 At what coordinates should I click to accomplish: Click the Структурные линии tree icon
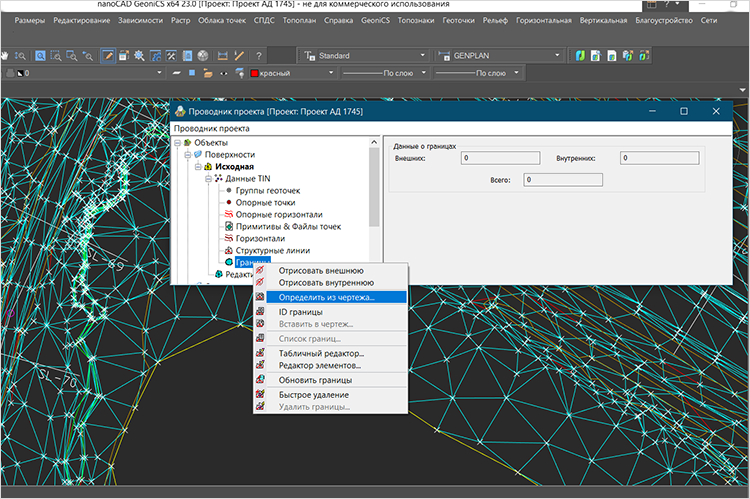click(229, 250)
